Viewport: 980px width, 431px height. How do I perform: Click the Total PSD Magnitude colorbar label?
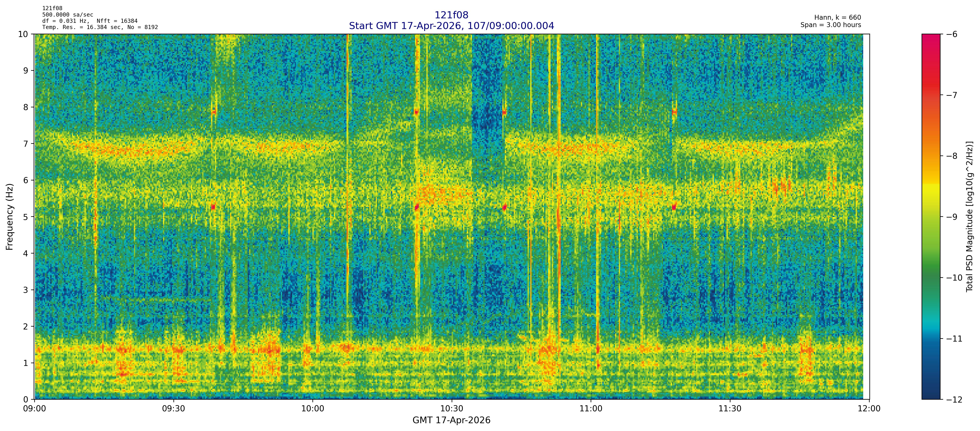(x=969, y=217)
